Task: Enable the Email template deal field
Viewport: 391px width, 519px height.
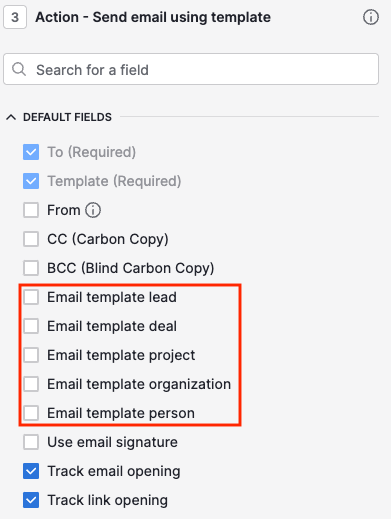Action: point(31,326)
